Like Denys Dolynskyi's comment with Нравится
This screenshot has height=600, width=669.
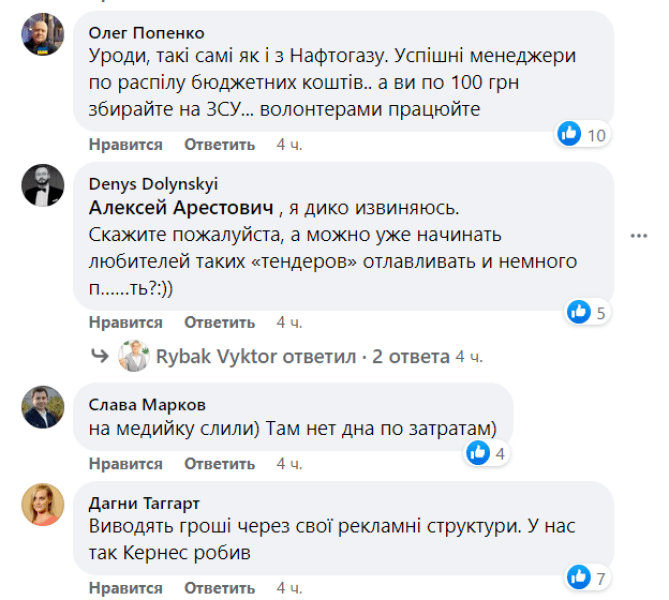click(125, 322)
